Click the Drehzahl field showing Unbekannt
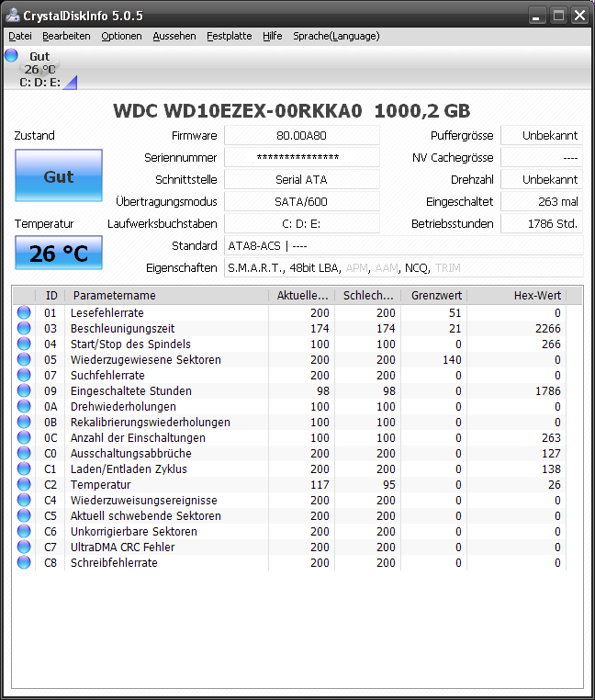The width and height of the screenshot is (595, 700). (x=542, y=179)
